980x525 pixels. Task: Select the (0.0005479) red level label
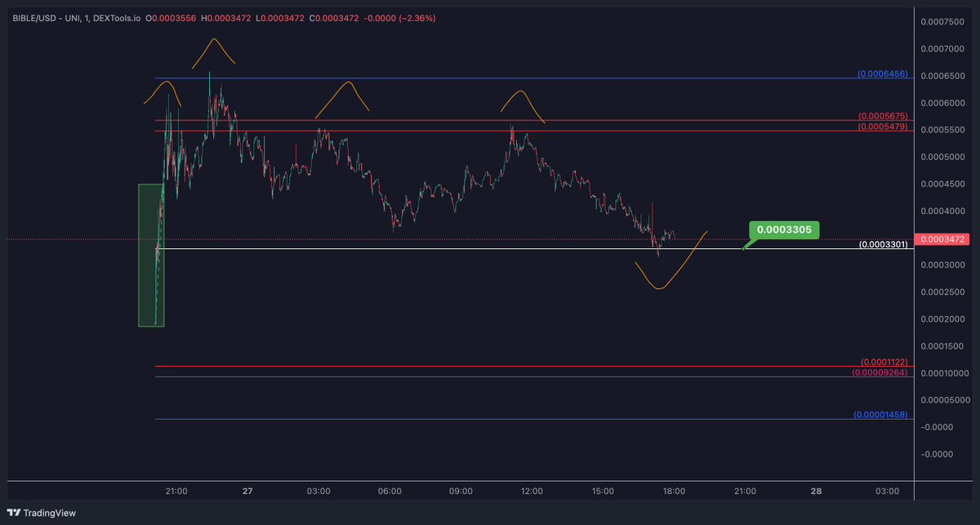(882, 127)
